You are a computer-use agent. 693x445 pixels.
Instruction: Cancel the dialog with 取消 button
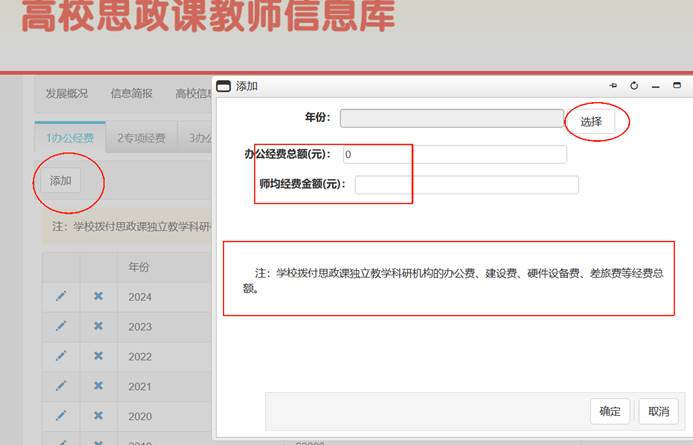[658, 411]
